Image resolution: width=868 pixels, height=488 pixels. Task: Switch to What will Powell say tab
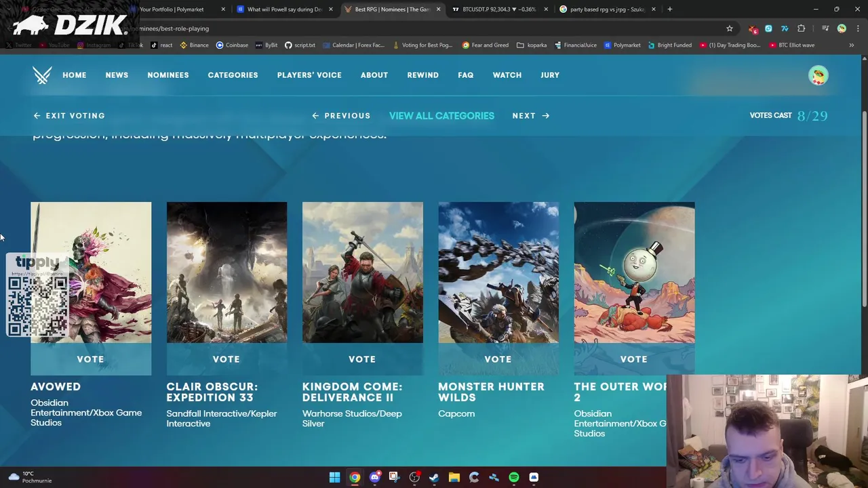pos(283,9)
